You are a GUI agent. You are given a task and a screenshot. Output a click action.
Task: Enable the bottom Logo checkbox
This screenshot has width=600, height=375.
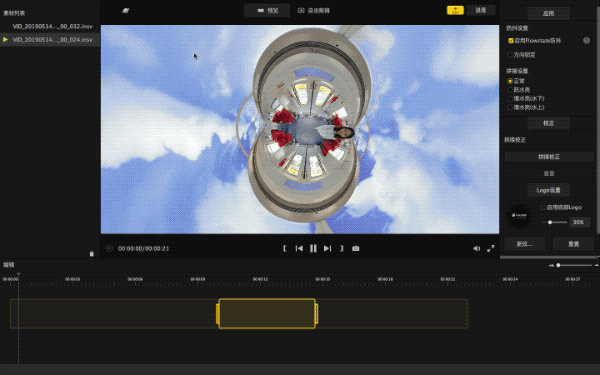click(543, 207)
